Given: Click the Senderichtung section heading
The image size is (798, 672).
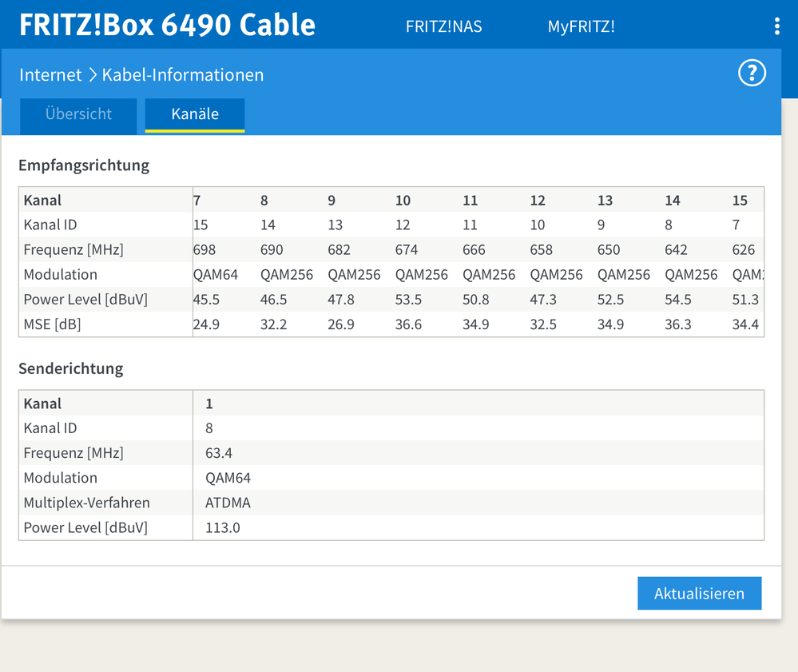Looking at the screenshot, I should click(71, 369).
